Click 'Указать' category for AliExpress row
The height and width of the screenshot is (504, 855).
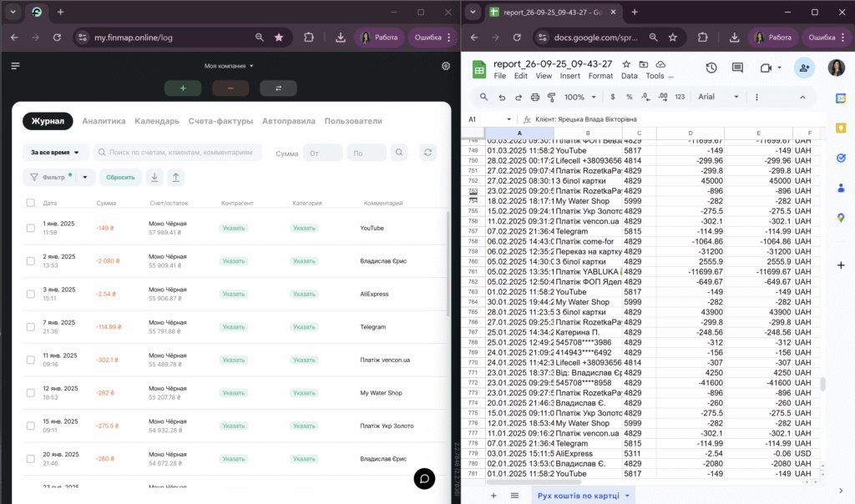coord(305,294)
